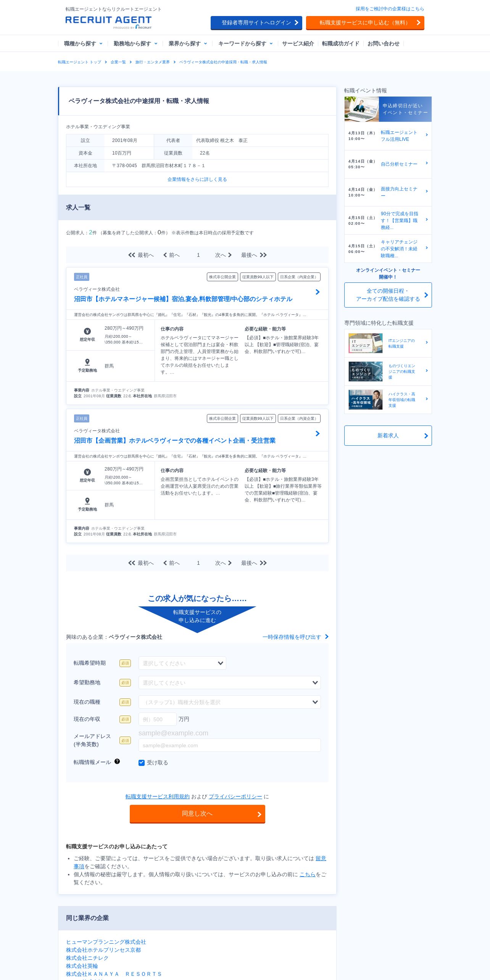The height and width of the screenshot is (980, 490).
Task: Click 前へ in bottom pagination
Action: pyautogui.click(x=171, y=563)
